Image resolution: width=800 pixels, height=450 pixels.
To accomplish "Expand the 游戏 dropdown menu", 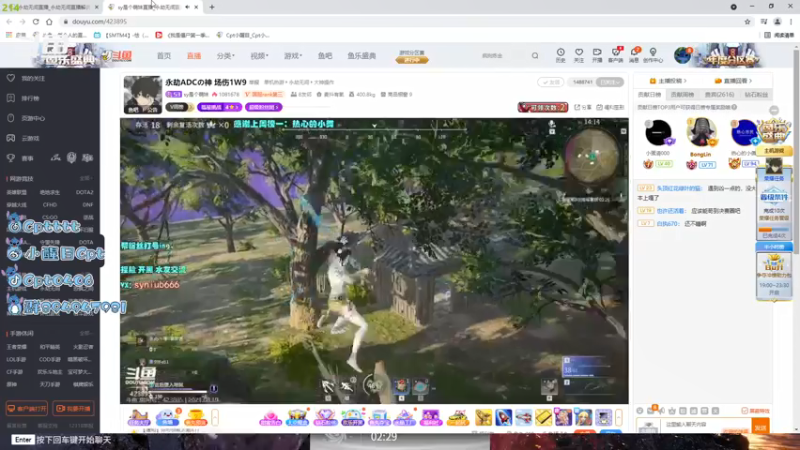I will click(x=293, y=56).
